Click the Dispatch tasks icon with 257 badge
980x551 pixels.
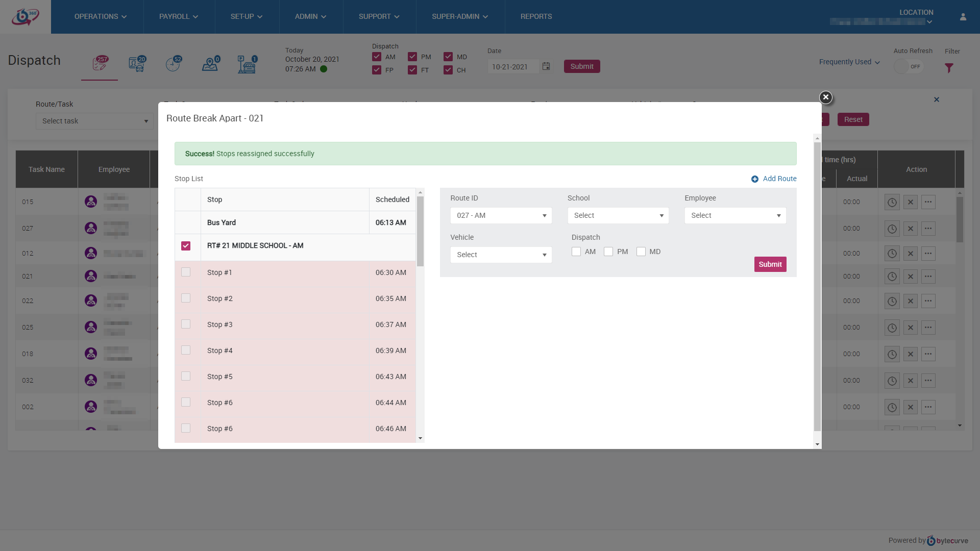coord(100,64)
